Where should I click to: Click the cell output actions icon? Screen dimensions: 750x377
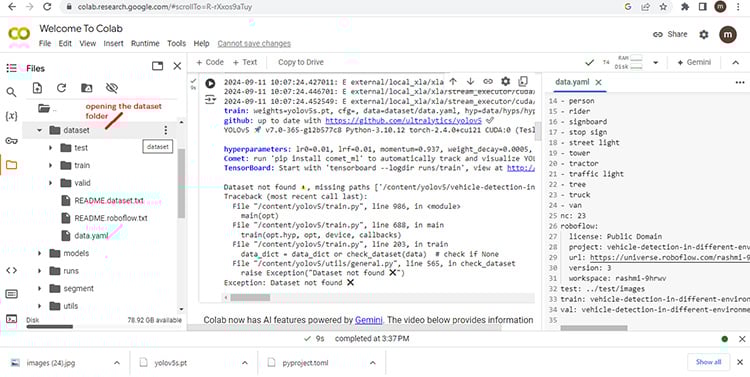[x=210, y=100]
